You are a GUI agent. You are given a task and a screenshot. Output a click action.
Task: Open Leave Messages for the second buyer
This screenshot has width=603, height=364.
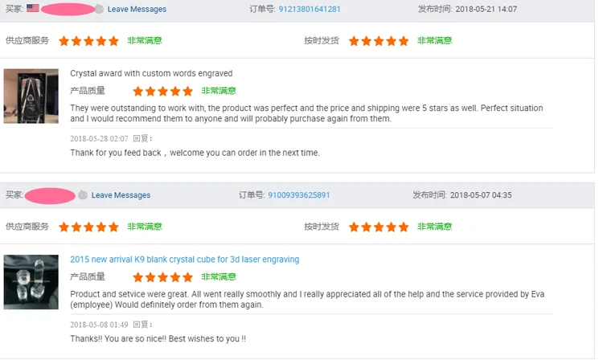coord(121,195)
